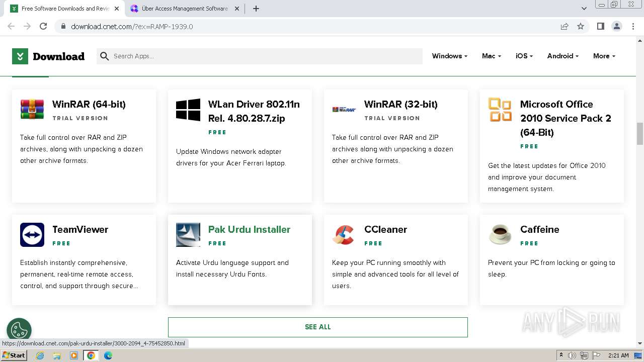This screenshot has height=362, width=644.
Task: Open Chrome three-dot menu
Action: 633,26
